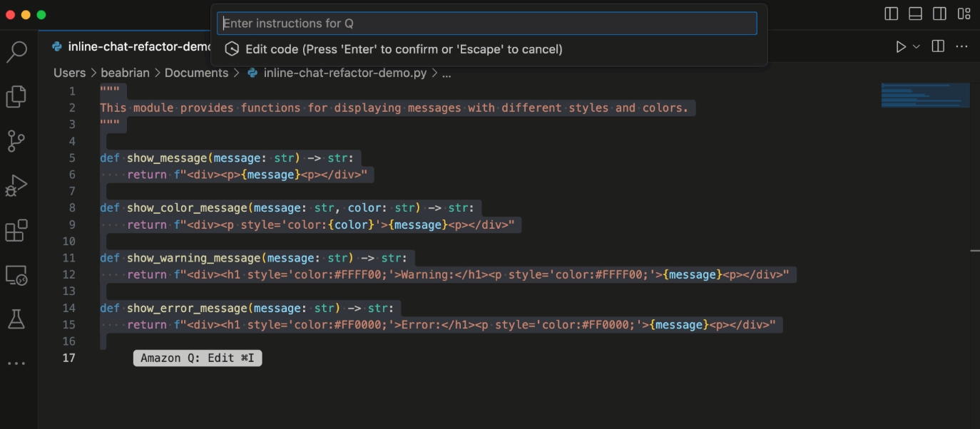Open the Remote Explorer view
Screen dimensions: 980x429
tap(17, 275)
